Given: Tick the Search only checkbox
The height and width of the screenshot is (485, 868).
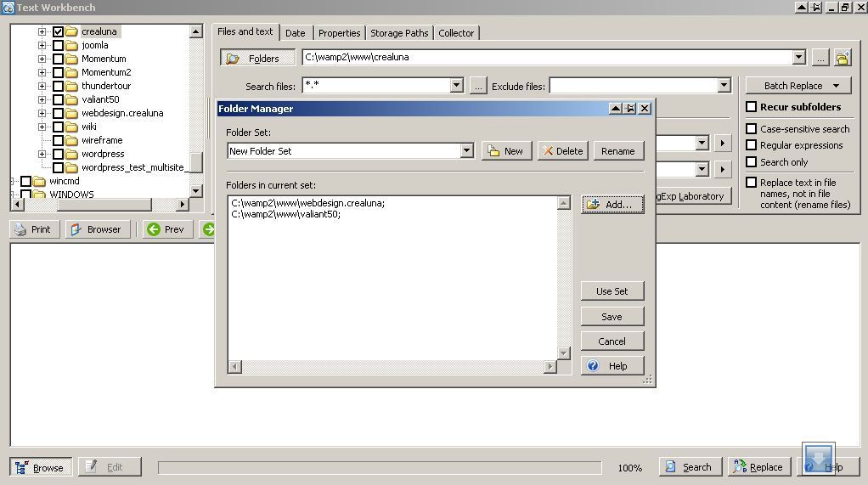Looking at the screenshot, I should pos(751,162).
